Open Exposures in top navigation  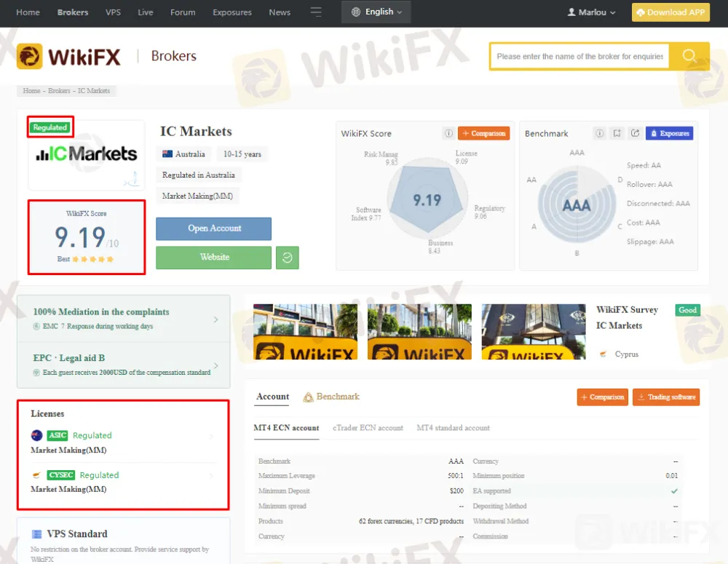coord(232,12)
